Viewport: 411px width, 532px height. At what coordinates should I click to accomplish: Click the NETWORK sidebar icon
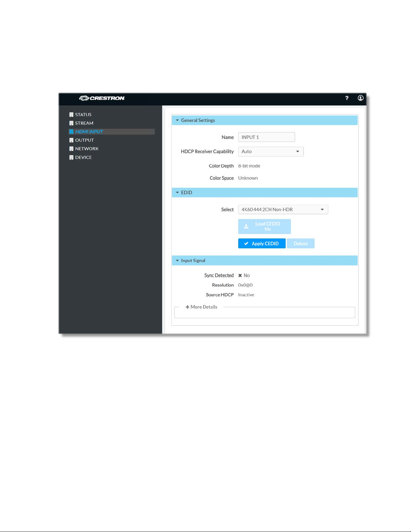tap(71, 149)
